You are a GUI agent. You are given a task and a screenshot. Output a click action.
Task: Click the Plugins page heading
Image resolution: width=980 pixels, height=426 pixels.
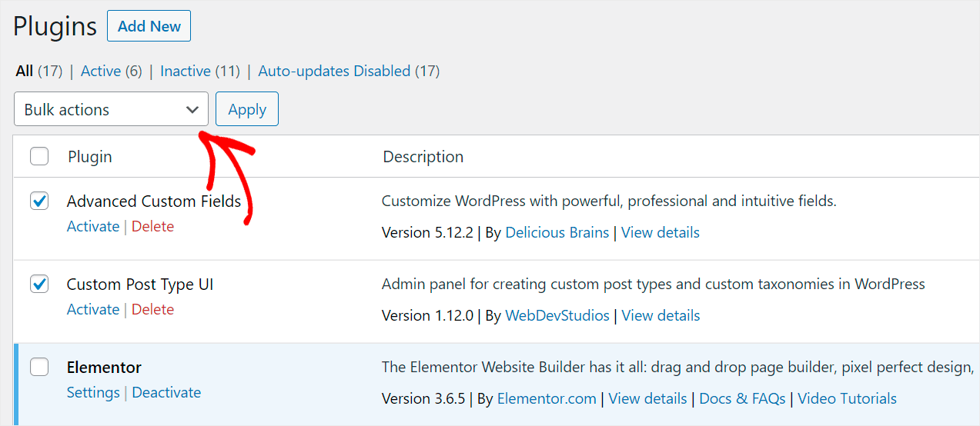pos(55,27)
